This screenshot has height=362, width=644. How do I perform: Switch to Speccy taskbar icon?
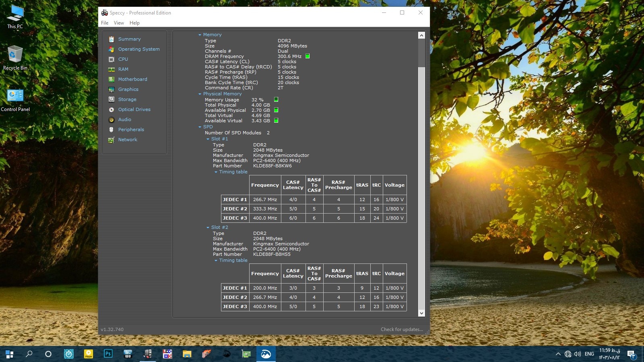[x=148, y=354]
